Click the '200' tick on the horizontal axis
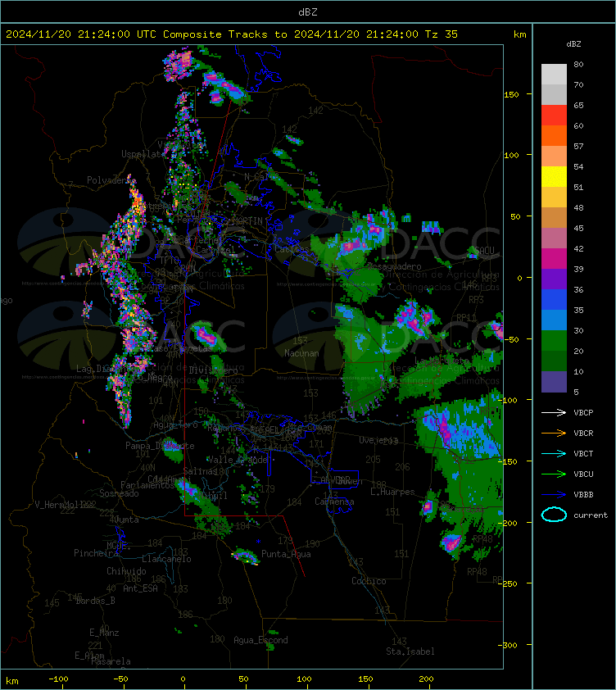The width and height of the screenshot is (616, 690). click(426, 679)
